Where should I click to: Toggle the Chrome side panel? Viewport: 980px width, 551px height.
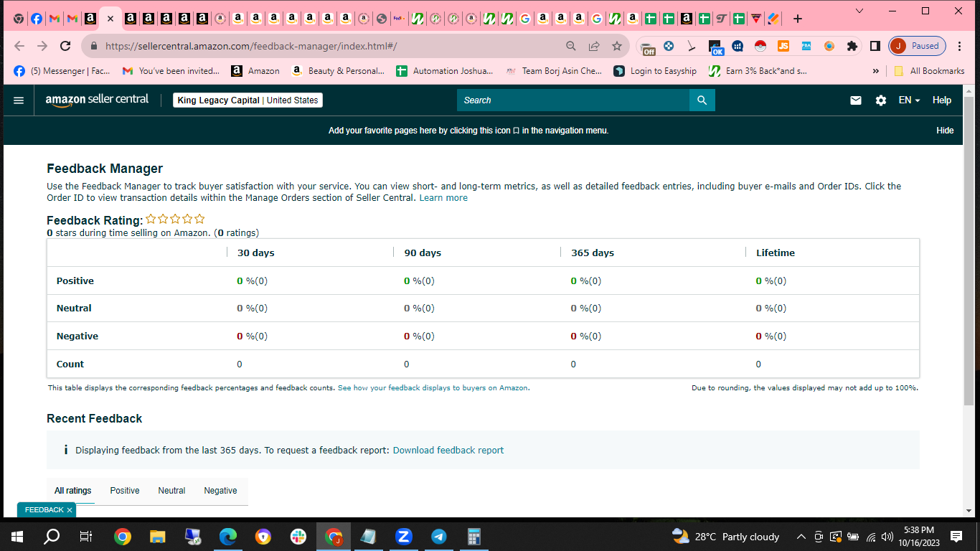[x=875, y=46]
